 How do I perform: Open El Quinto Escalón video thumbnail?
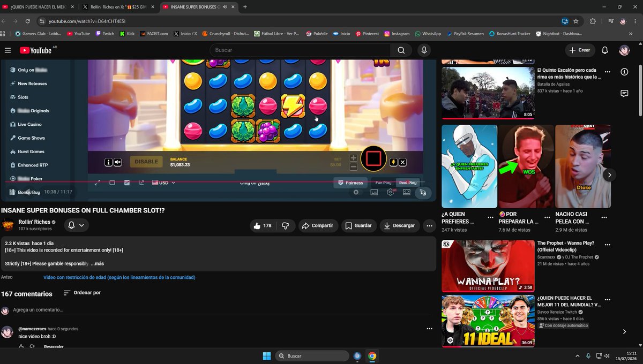[488, 92]
